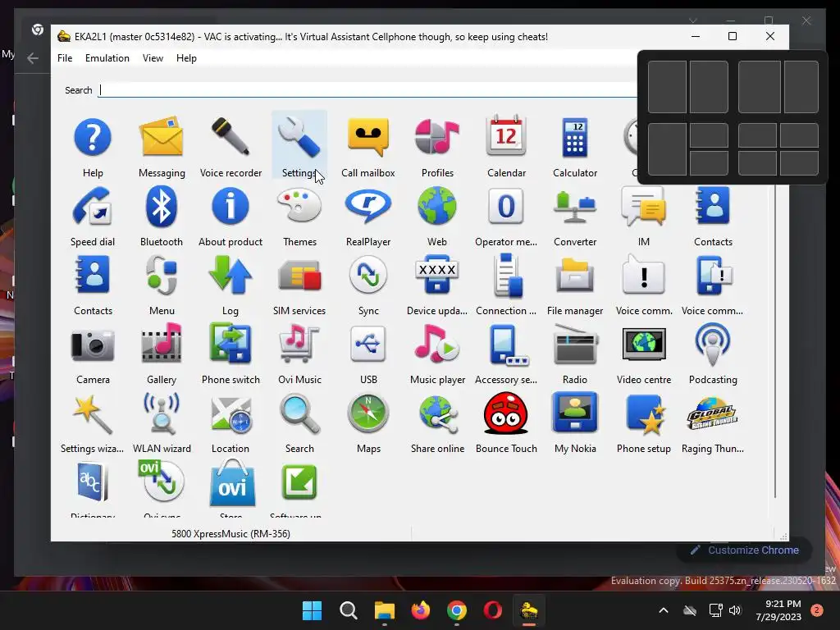Launch Firefox from the taskbar
Image resolution: width=840 pixels, height=630 pixels.
tap(421, 610)
